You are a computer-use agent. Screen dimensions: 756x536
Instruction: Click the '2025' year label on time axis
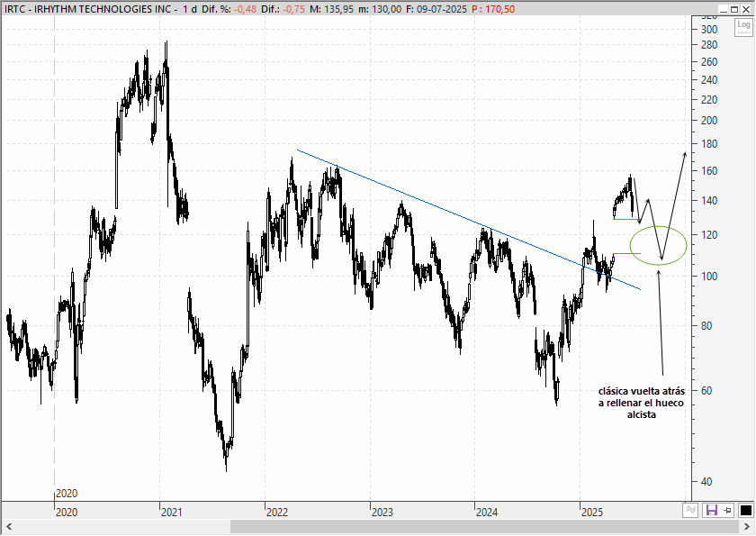point(591,512)
